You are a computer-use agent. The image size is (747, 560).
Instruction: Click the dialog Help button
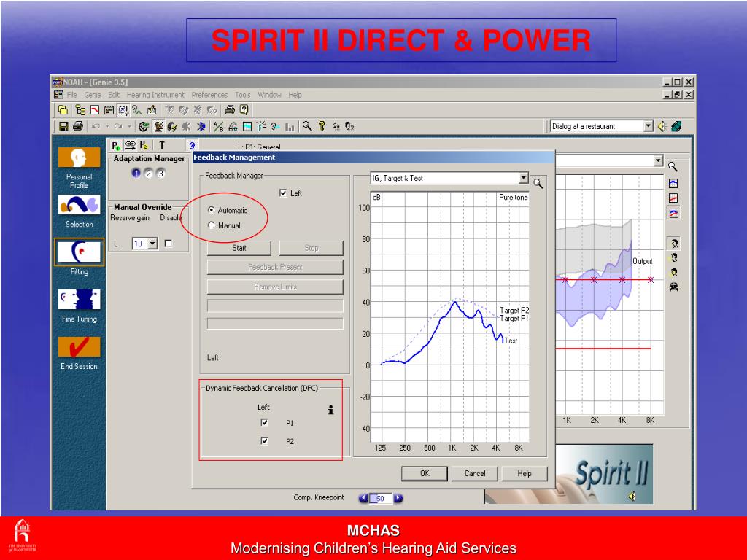pos(524,473)
